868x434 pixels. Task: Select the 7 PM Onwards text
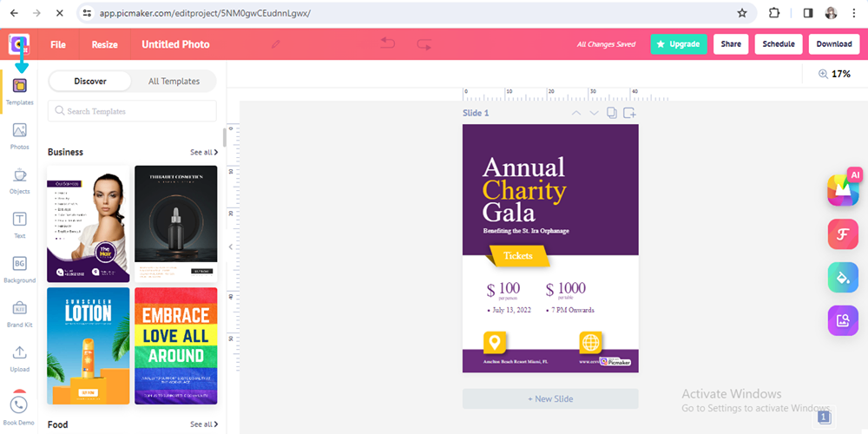coord(569,310)
